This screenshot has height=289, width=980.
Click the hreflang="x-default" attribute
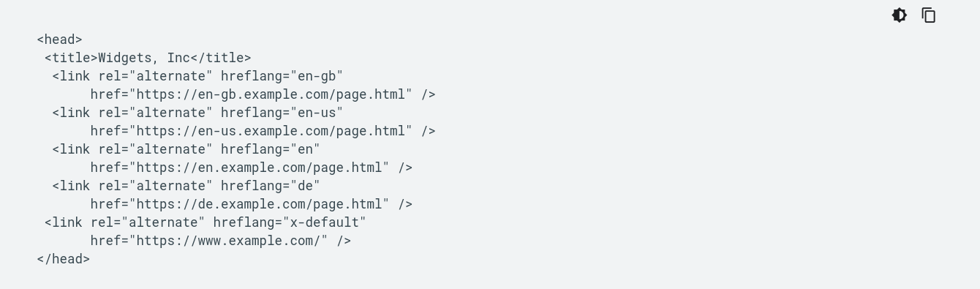tap(290, 222)
